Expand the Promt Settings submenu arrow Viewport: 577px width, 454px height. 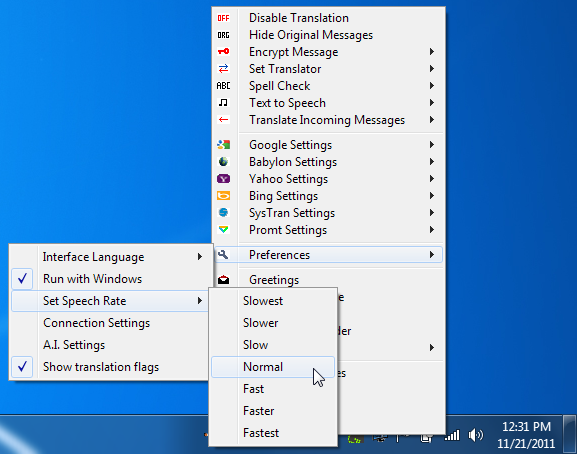point(432,230)
